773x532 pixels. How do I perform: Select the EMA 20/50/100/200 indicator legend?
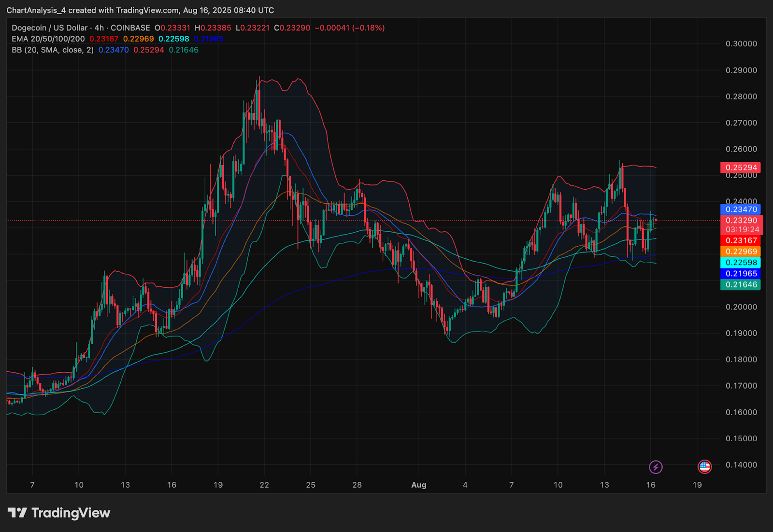[48, 39]
